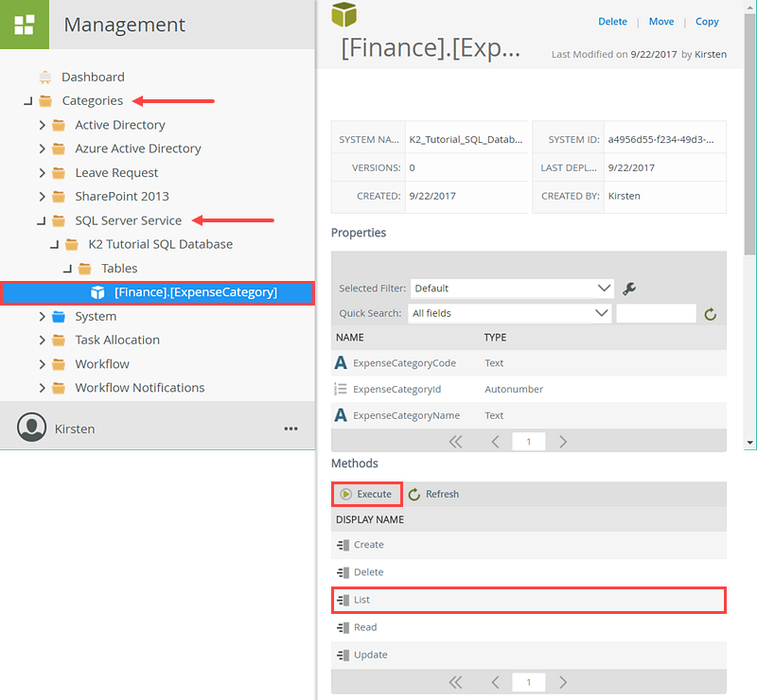
Task: Type in the quick search text box
Action: point(656,313)
